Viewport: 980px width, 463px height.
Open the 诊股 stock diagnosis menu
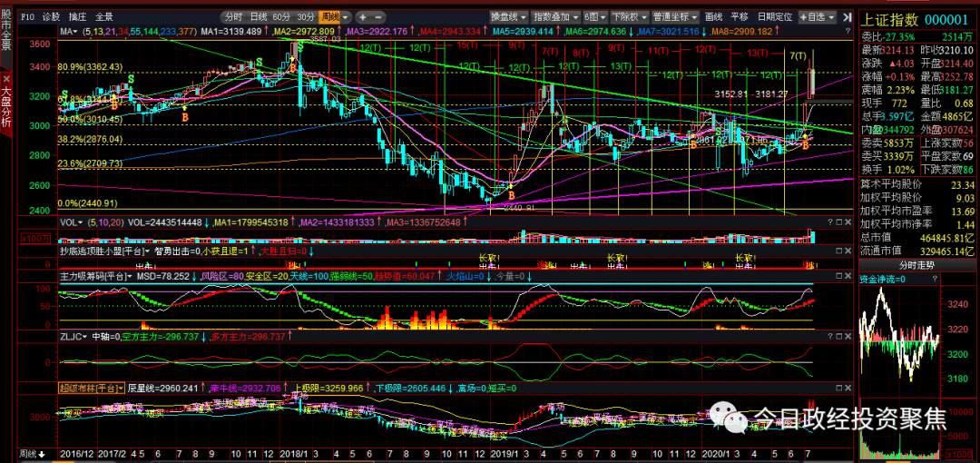[51, 17]
